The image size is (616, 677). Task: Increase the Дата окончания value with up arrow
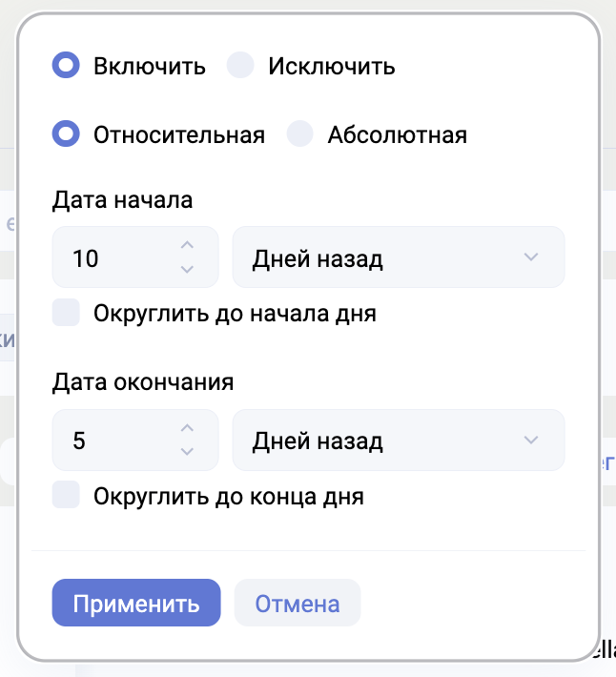click(187, 428)
